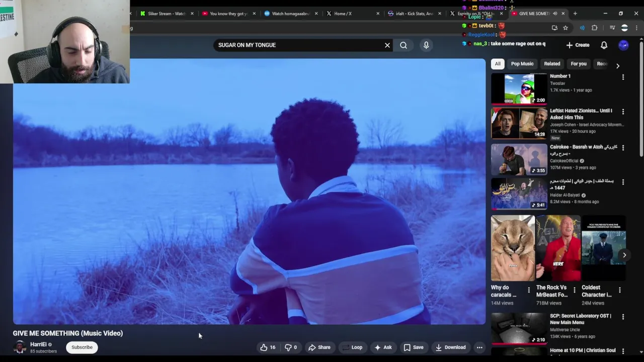Select the For you filter chip
The height and width of the screenshot is (362, 644).
pyautogui.click(x=579, y=64)
